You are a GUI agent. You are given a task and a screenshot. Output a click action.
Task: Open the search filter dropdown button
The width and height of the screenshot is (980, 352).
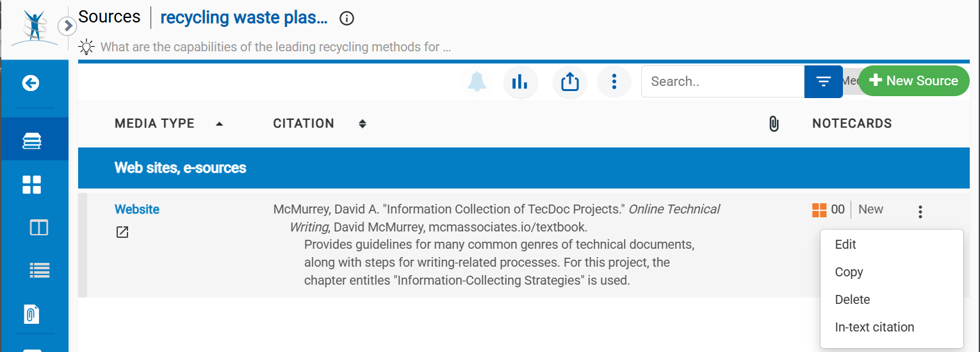click(823, 81)
